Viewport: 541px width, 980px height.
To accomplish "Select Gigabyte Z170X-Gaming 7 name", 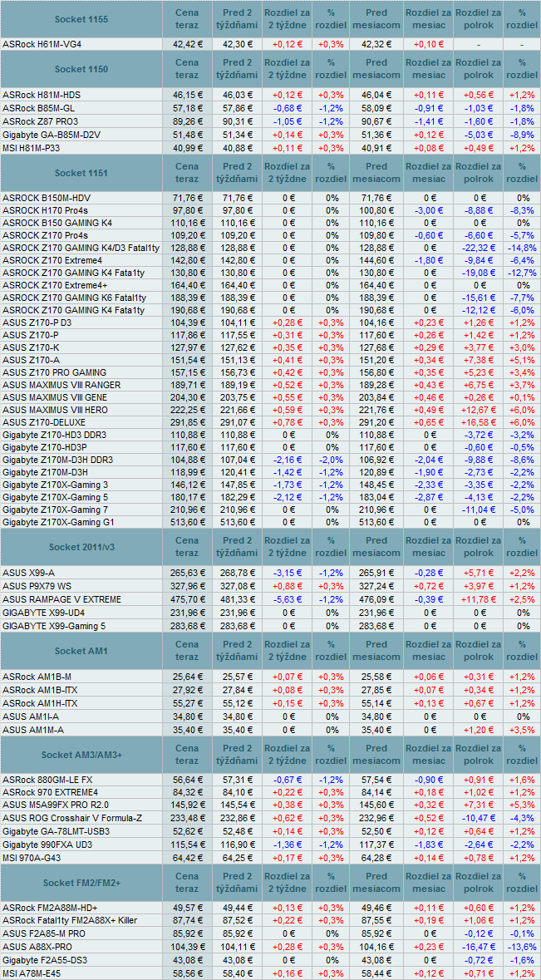I will pos(55,510).
